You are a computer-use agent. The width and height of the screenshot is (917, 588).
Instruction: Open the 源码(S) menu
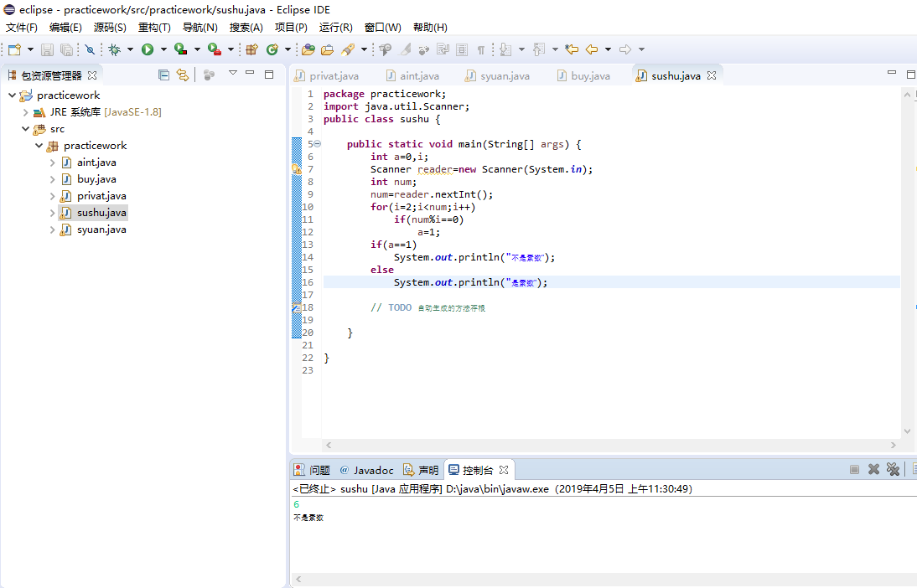pyautogui.click(x=110, y=28)
